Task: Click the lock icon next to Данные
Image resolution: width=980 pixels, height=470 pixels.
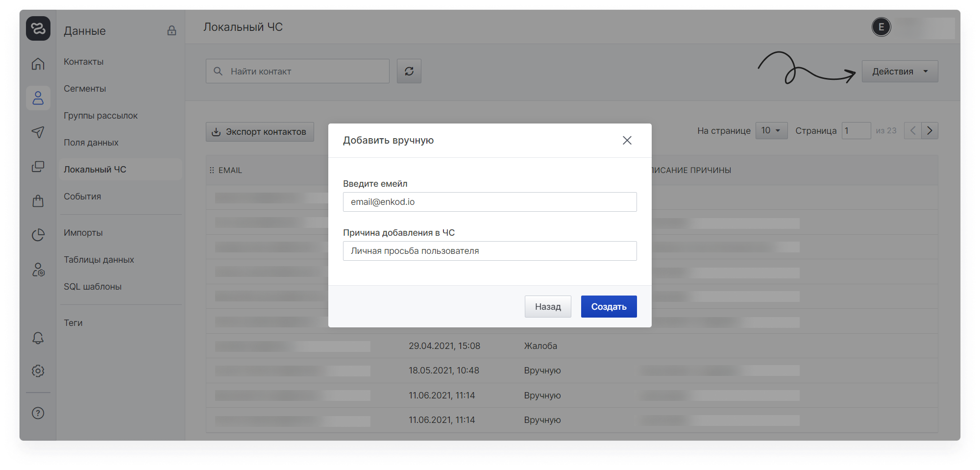Action: [171, 30]
